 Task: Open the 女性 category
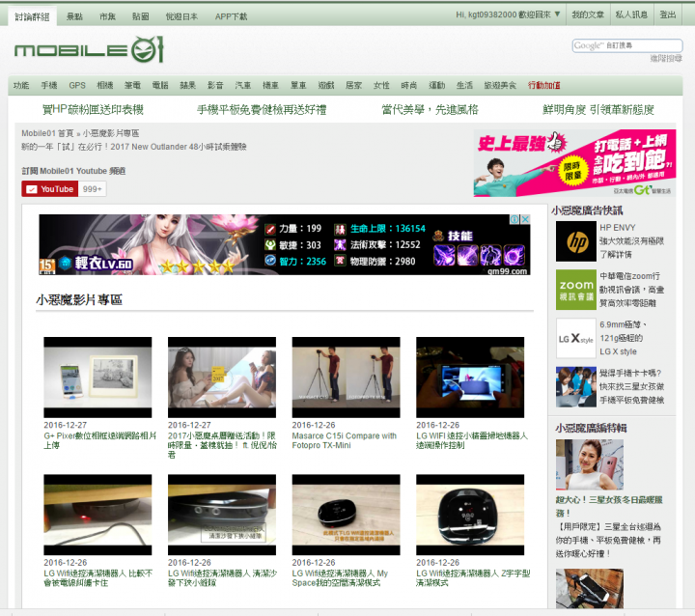point(381,85)
